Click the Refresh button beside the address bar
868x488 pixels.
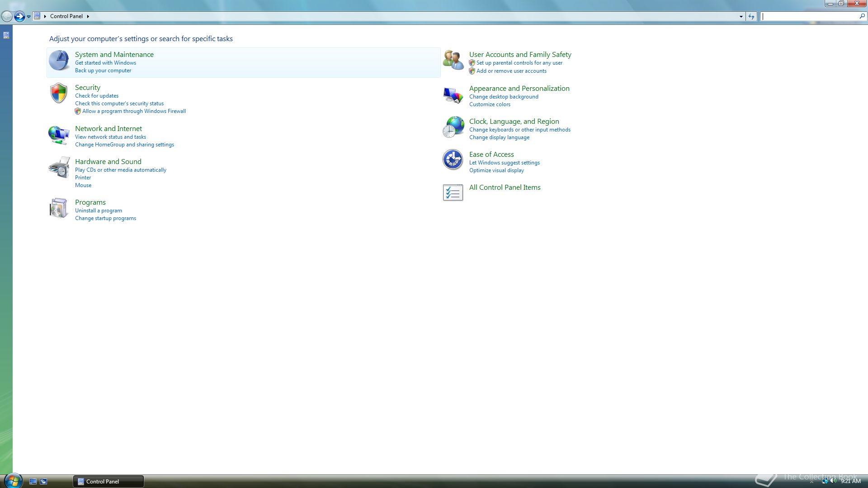[x=751, y=16]
